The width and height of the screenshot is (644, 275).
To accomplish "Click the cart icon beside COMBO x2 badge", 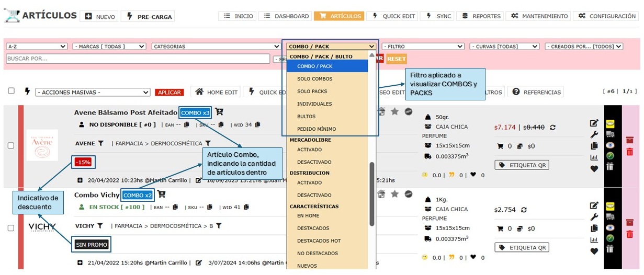I will point(162,194).
